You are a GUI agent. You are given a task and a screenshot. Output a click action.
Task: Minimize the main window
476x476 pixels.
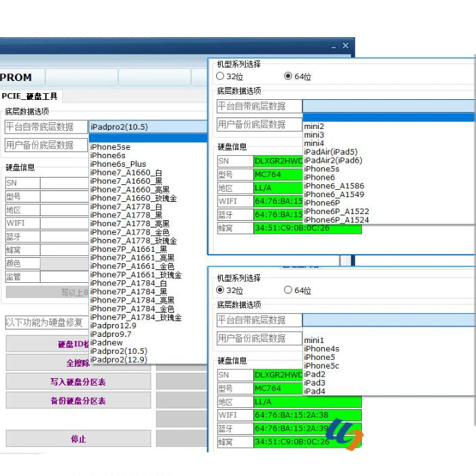[334, 47]
